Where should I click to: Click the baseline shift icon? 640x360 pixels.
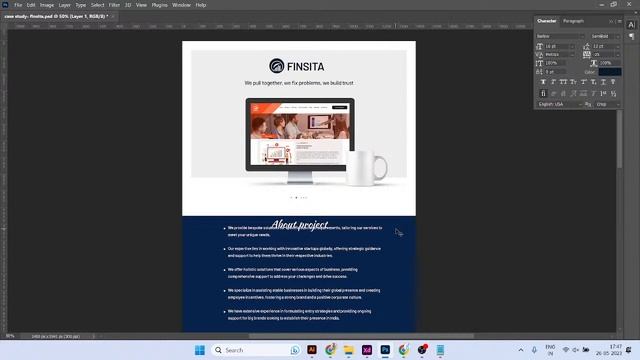pos(539,72)
